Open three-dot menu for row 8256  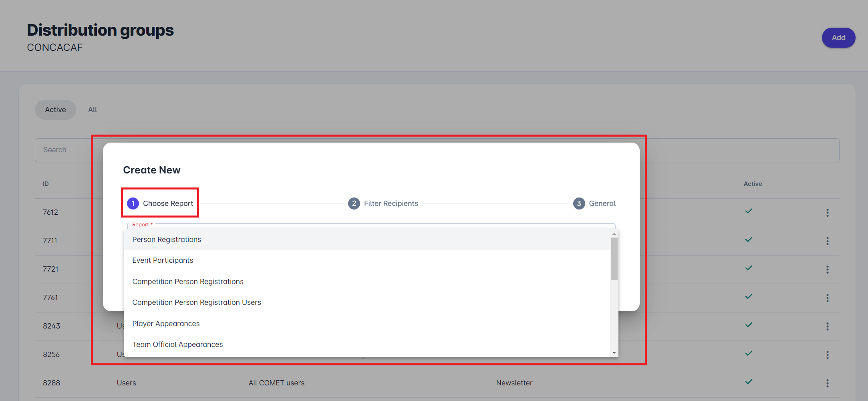(x=827, y=355)
